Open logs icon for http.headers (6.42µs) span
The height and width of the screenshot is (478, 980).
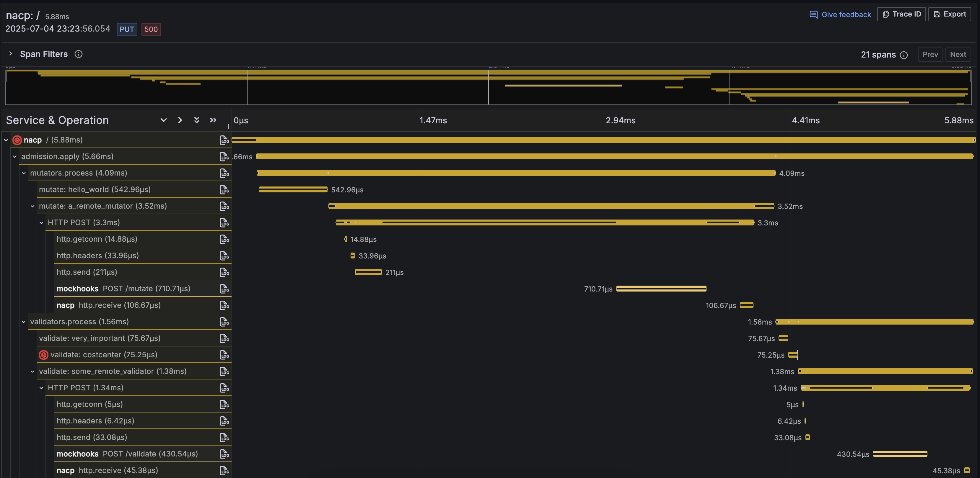(224, 421)
